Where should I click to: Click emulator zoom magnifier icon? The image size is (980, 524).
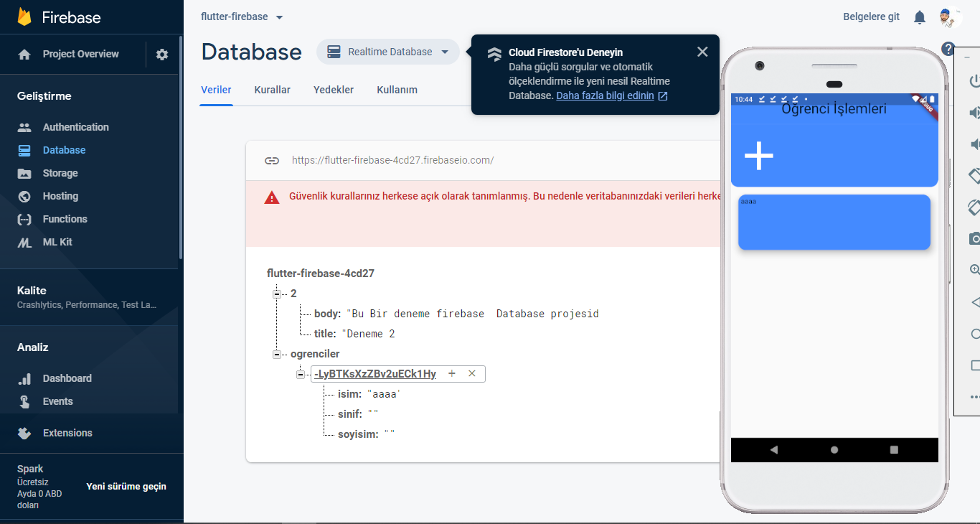974,270
